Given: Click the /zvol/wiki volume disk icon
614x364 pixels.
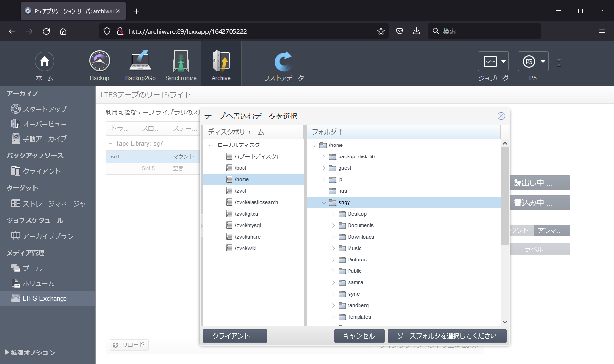Looking at the screenshot, I should pyautogui.click(x=229, y=248).
